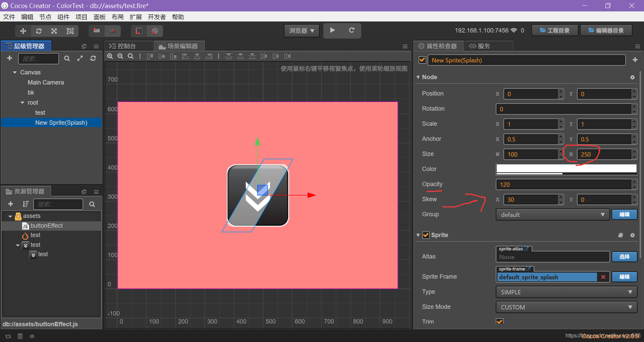Screen dimensions: 644x342
Task: Open the browser preview dropdown
Action: click(x=302, y=31)
